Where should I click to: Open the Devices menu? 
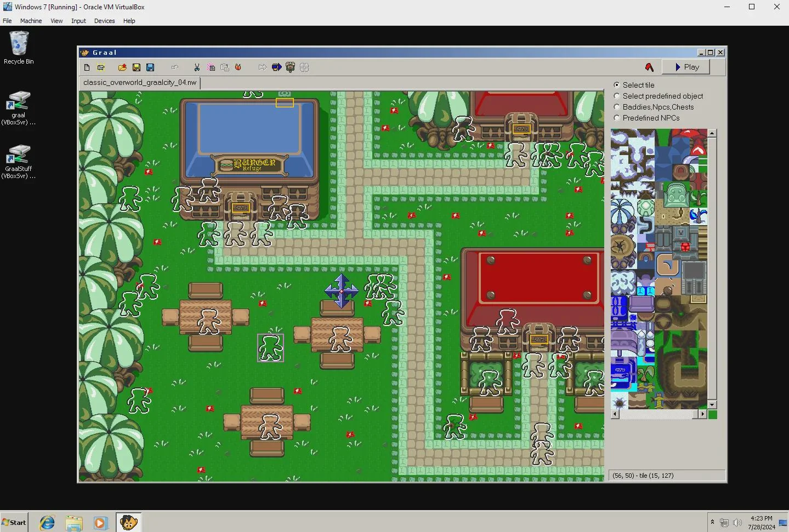click(104, 21)
